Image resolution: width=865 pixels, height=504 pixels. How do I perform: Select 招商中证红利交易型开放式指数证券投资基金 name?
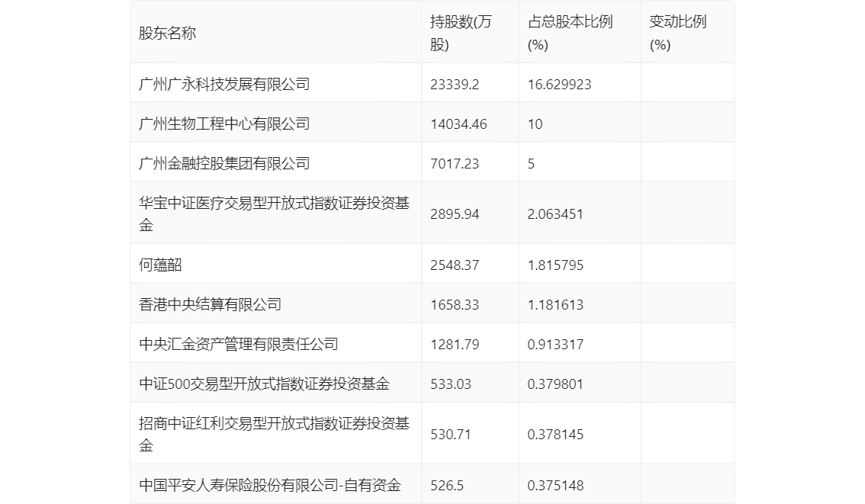274,434
